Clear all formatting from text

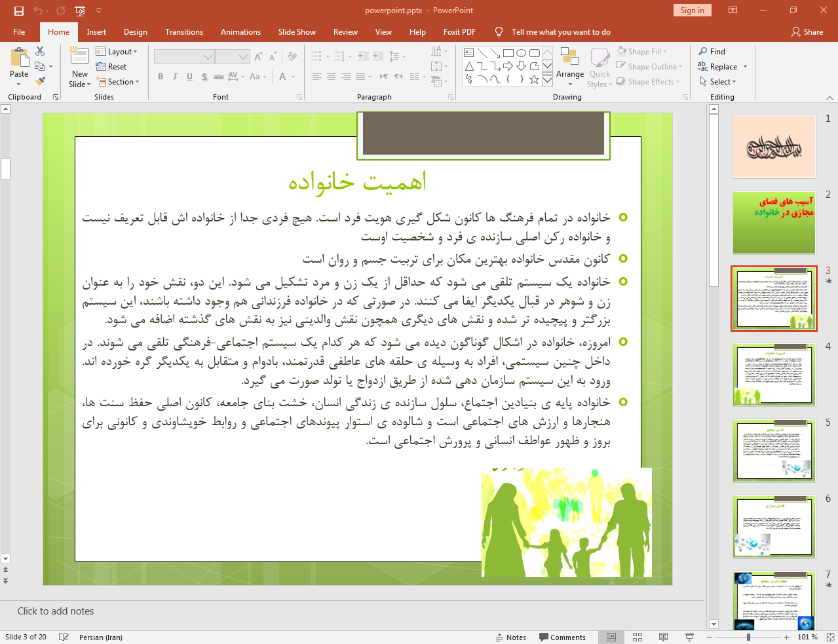tap(292, 57)
